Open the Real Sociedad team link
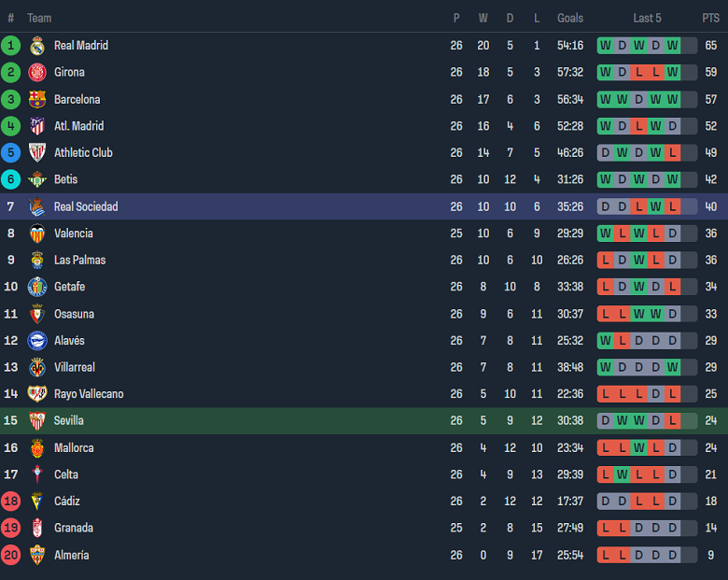The image size is (728, 580). pyautogui.click(x=86, y=206)
